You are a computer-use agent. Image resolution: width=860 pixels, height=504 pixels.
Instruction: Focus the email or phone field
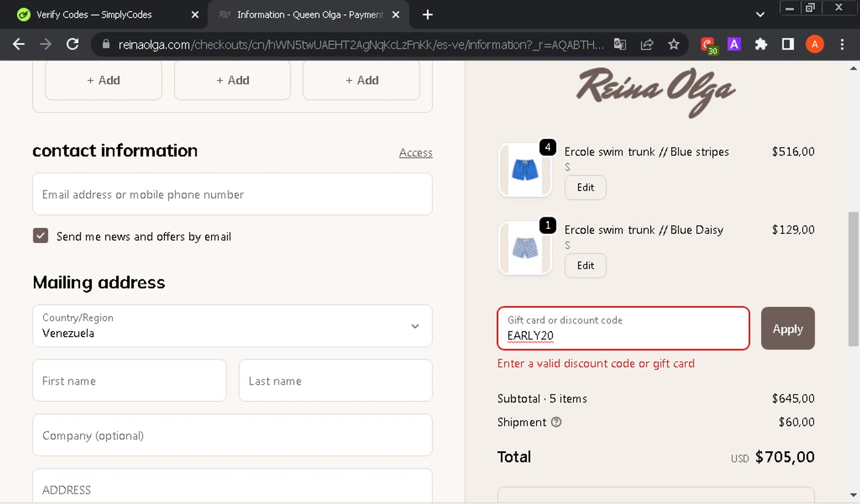point(232,194)
